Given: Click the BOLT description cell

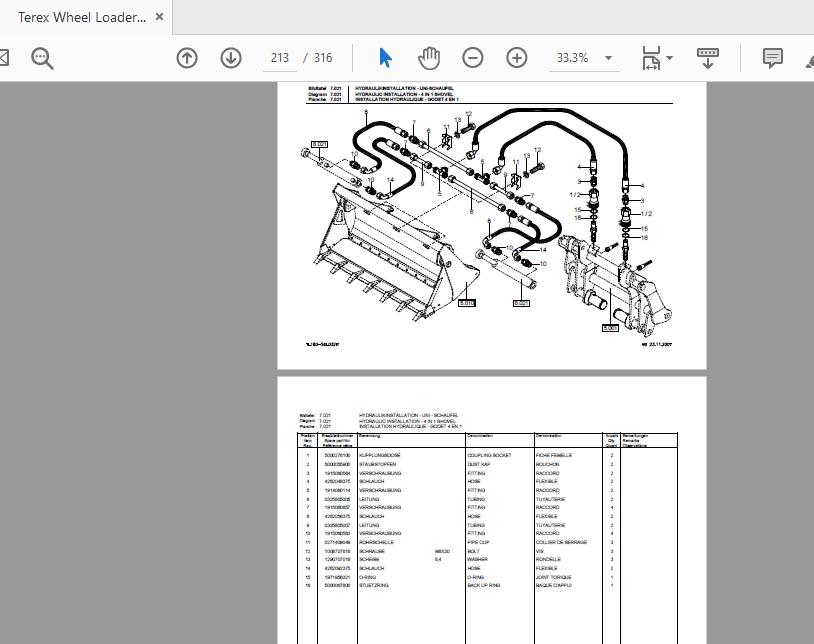Looking at the screenshot, I should [x=473, y=551].
